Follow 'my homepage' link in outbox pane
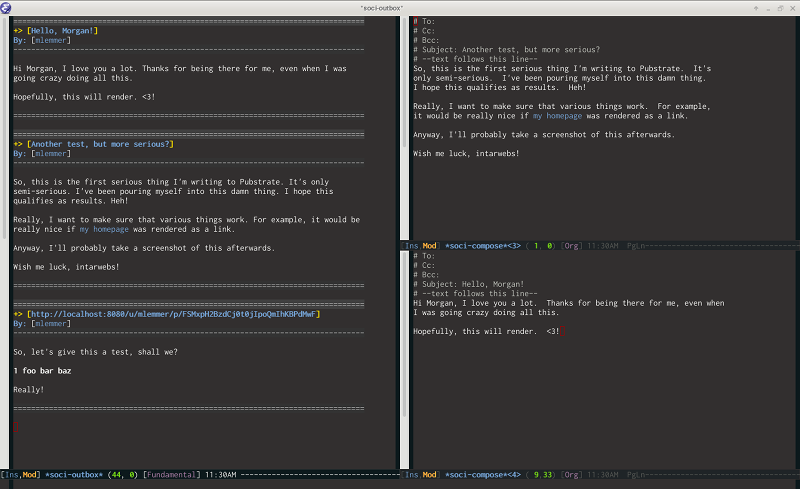The width and height of the screenshot is (800, 489). [104, 229]
